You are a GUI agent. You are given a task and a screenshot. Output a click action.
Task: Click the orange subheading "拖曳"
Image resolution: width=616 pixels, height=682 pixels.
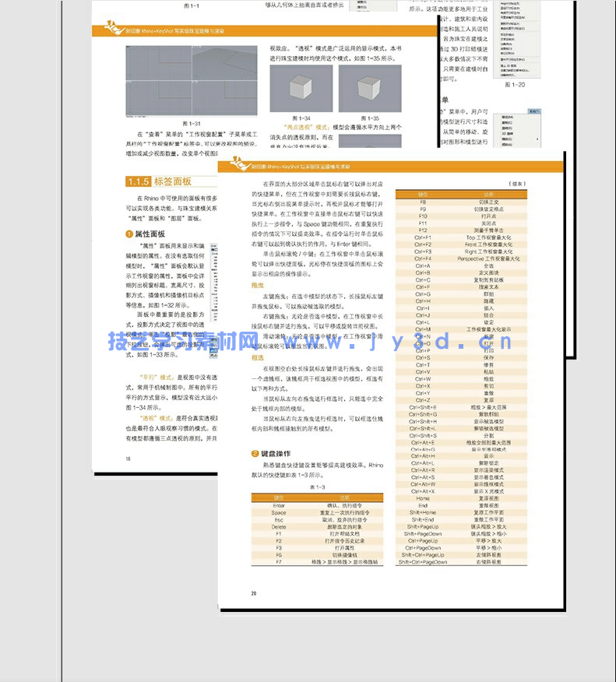258,285
